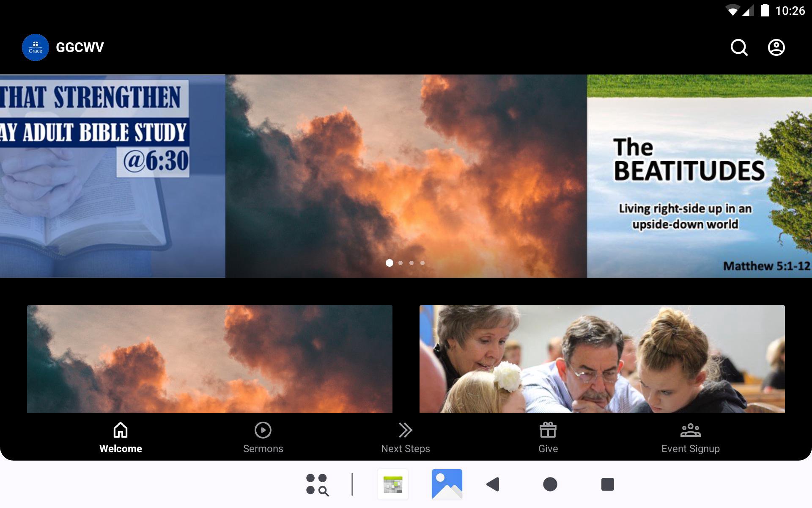Tap the center sunset clouds banner

coord(406,169)
